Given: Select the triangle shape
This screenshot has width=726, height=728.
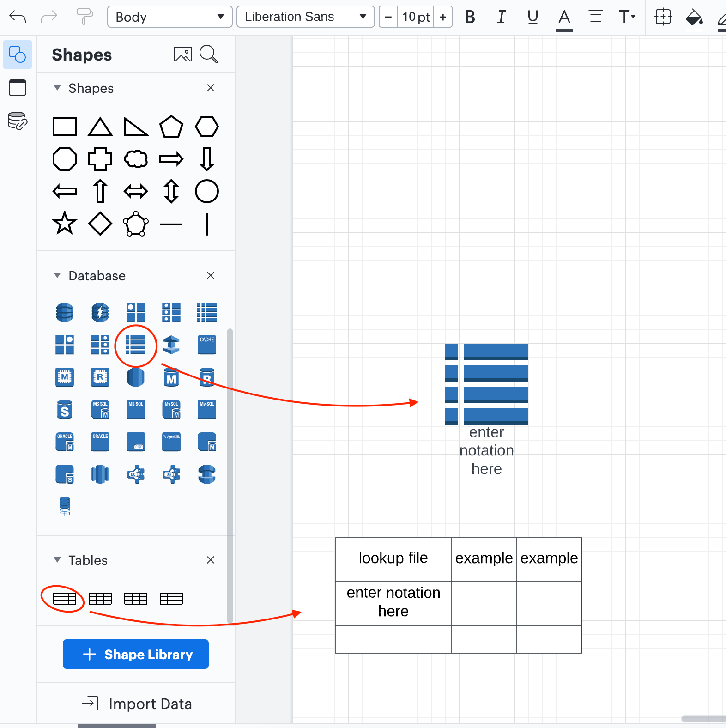Looking at the screenshot, I should [x=100, y=127].
